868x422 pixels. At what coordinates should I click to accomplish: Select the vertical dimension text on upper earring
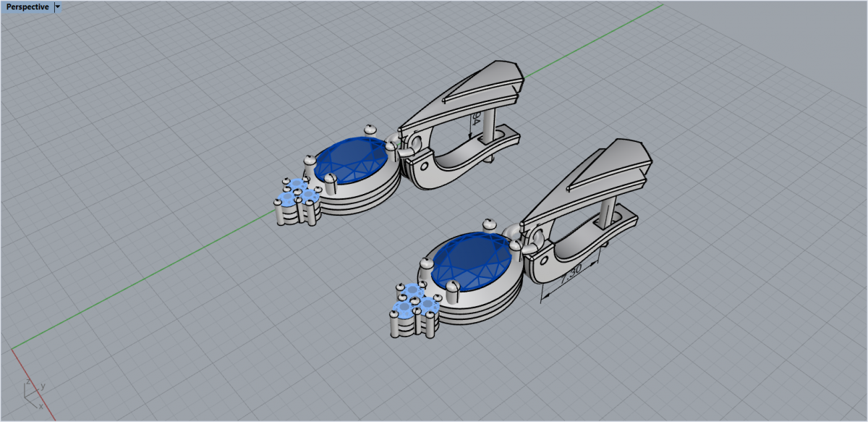[475, 119]
